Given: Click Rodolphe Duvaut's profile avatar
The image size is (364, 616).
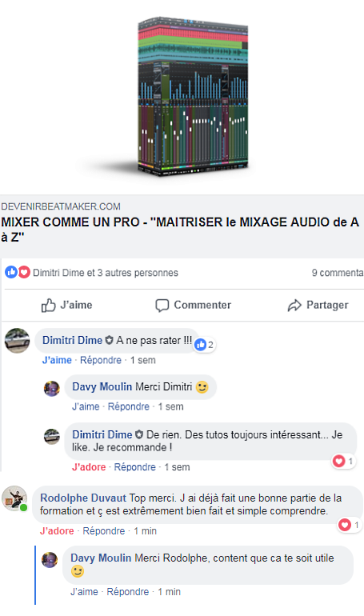Looking at the screenshot, I should (x=14, y=498).
